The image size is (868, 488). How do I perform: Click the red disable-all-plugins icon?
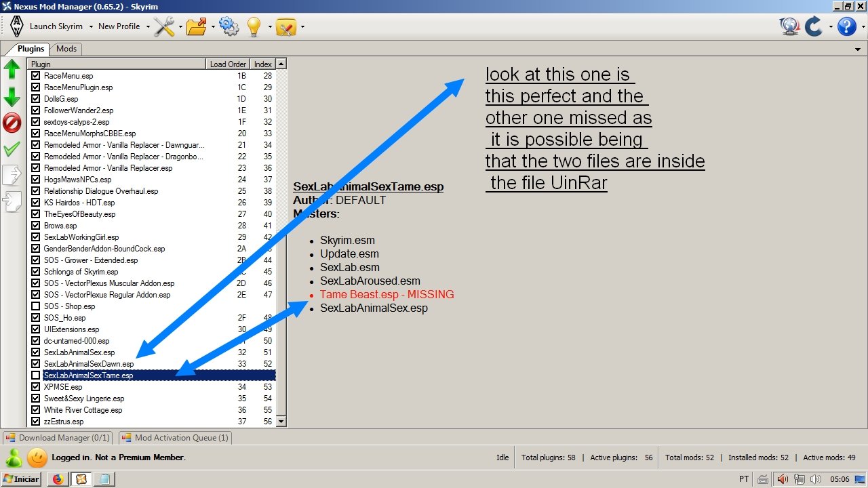pos(12,123)
